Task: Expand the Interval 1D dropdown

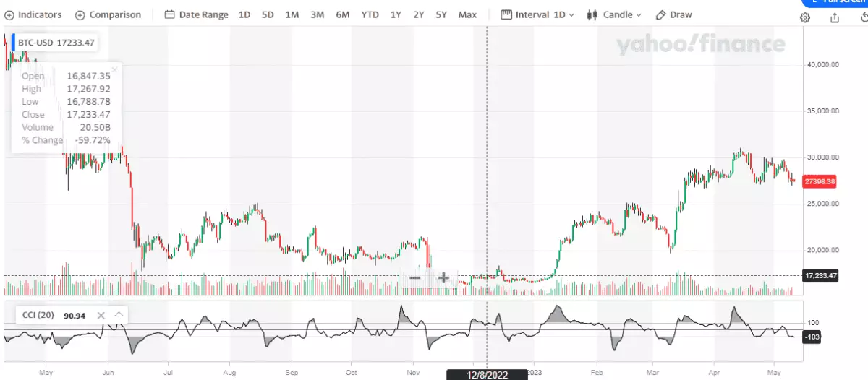Action: [537, 14]
